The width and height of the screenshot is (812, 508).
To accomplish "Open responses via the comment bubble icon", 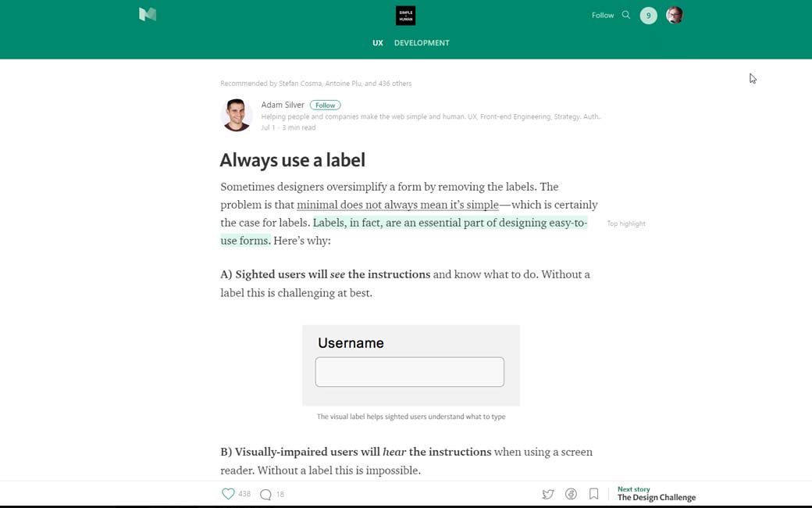I will 265,494.
